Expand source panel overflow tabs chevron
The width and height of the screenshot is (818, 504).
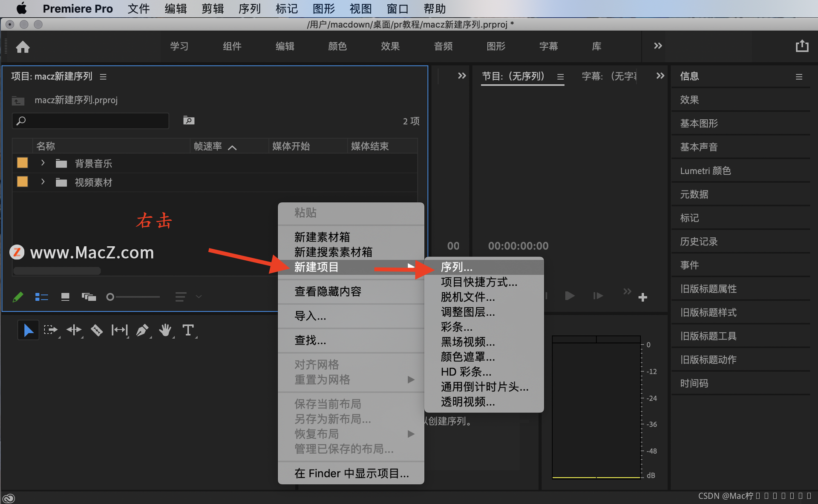(x=462, y=76)
